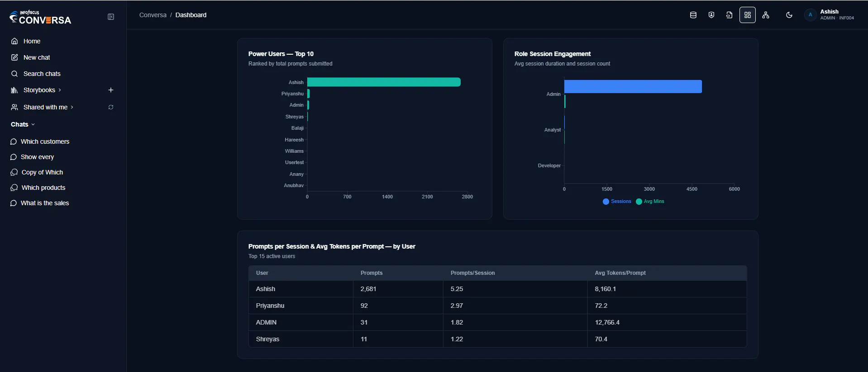This screenshot has width=868, height=372.
Task: Refresh the Shared with me list
Action: 111,107
